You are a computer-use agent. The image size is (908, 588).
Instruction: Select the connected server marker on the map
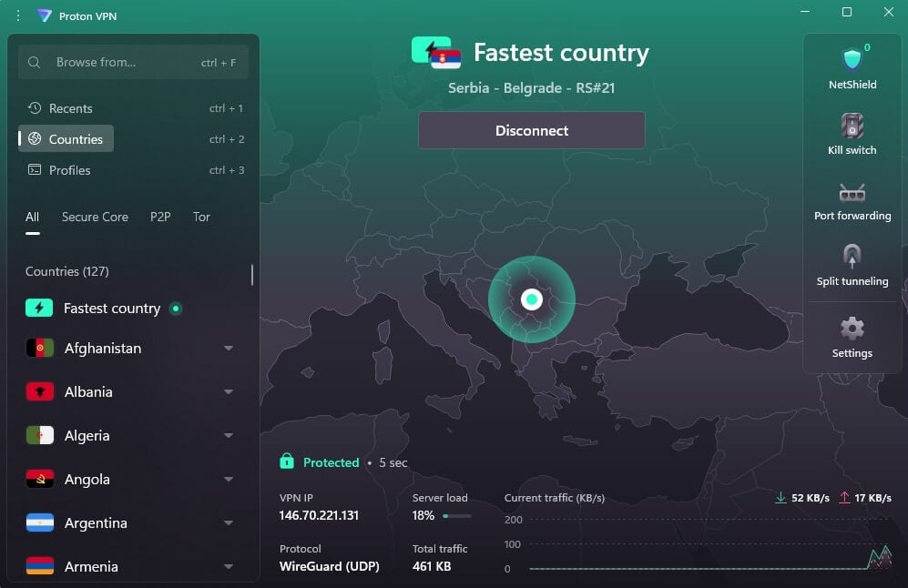pos(532,298)
